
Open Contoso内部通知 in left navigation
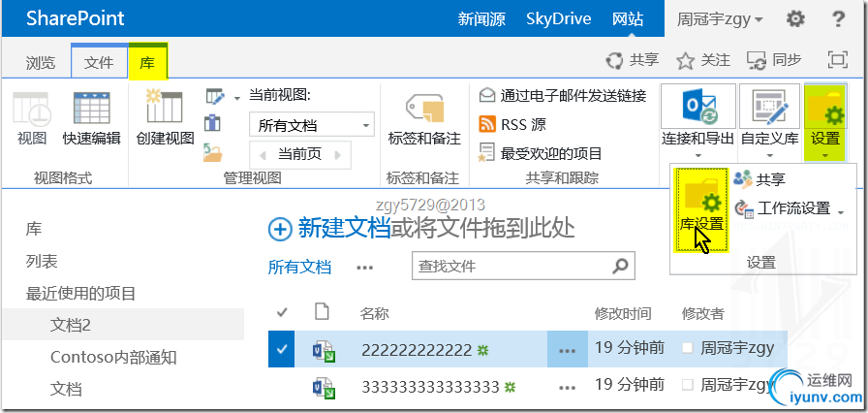tap(113, 357)
